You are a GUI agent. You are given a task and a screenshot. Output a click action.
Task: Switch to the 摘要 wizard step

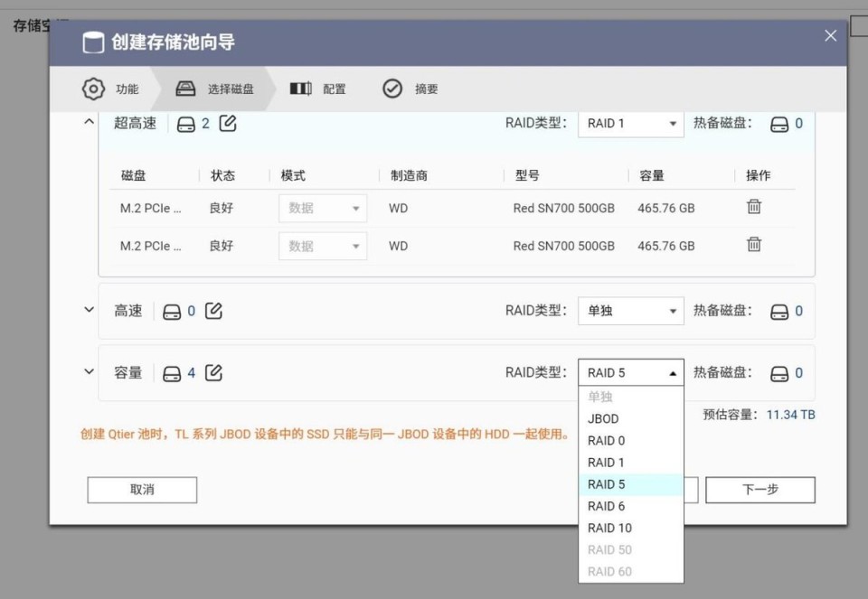417,88
